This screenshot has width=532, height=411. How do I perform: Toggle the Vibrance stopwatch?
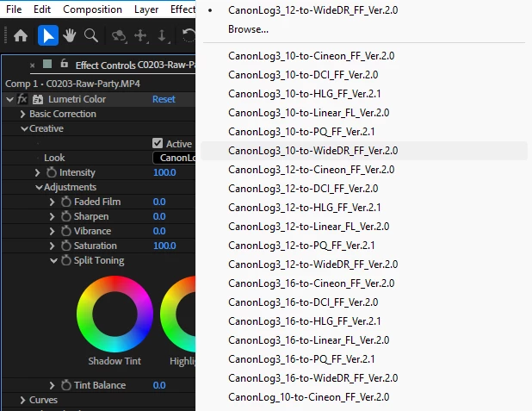pyautogui.click(x=66, y=231)
